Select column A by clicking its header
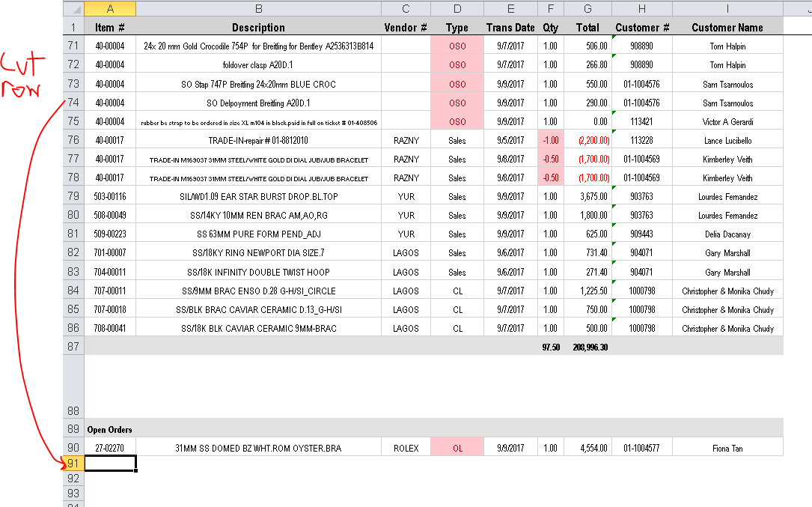 (110, 8)
